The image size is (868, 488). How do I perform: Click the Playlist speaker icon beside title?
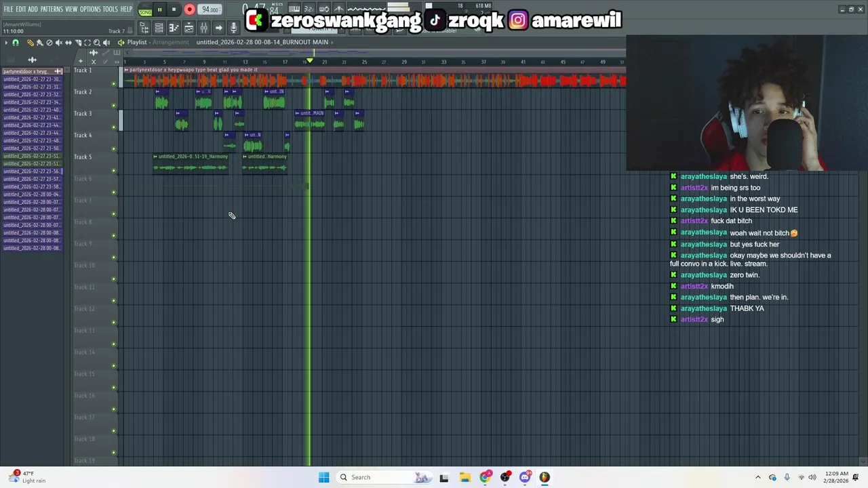121,43
